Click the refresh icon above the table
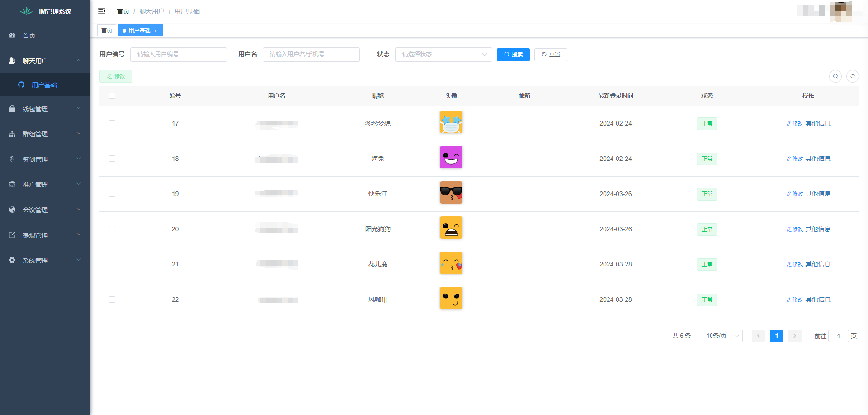The width and height of the screenshot is (868, 415). (x=853, y=76)
